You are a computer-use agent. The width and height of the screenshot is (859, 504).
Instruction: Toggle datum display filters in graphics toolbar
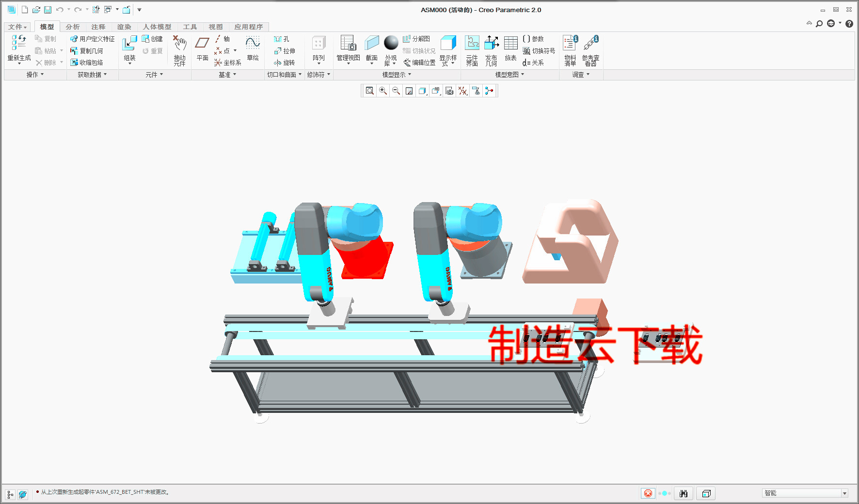[462, 91]
